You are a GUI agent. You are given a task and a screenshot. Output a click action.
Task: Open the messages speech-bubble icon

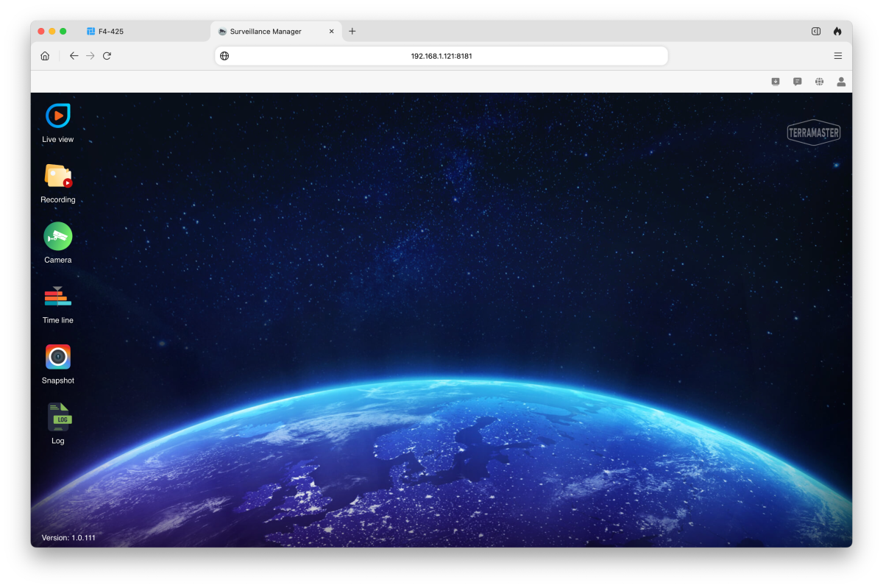click(798, 82)
